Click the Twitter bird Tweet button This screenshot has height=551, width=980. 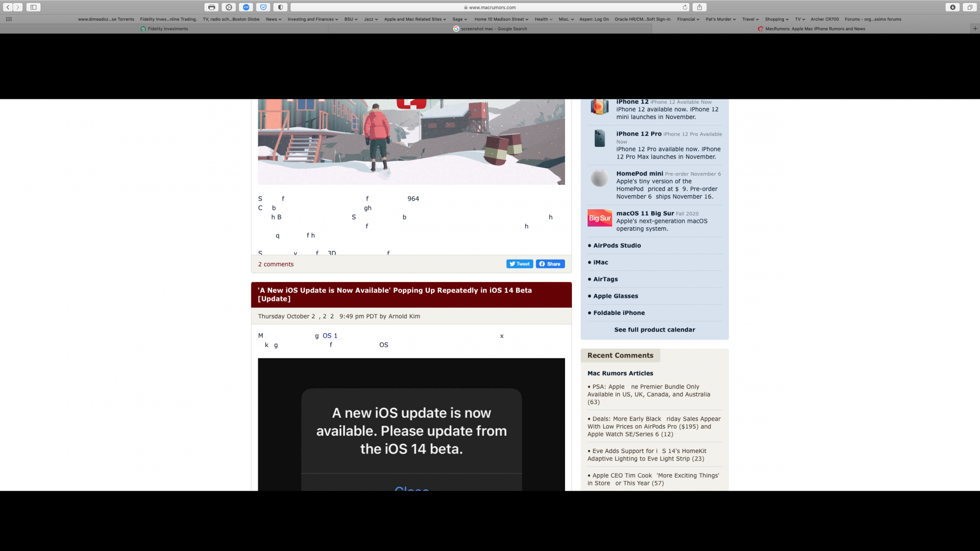click(519, 264)
